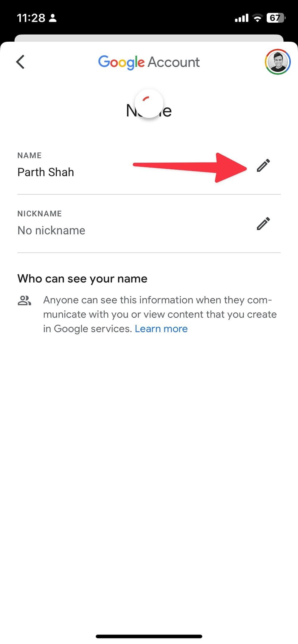Image resolution: width=298 pixels, height=644 pixels.
Task: Click the Who can see your name heading
Action: tap(82, 279)
